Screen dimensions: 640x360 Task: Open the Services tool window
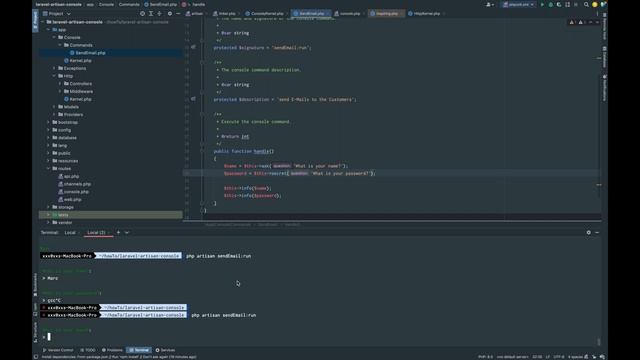(165, 350)
